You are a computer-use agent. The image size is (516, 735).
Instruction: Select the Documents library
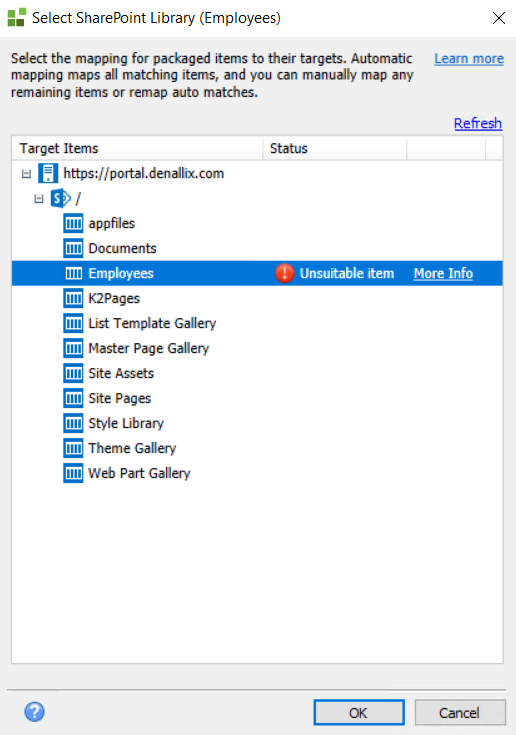[257, 248]
